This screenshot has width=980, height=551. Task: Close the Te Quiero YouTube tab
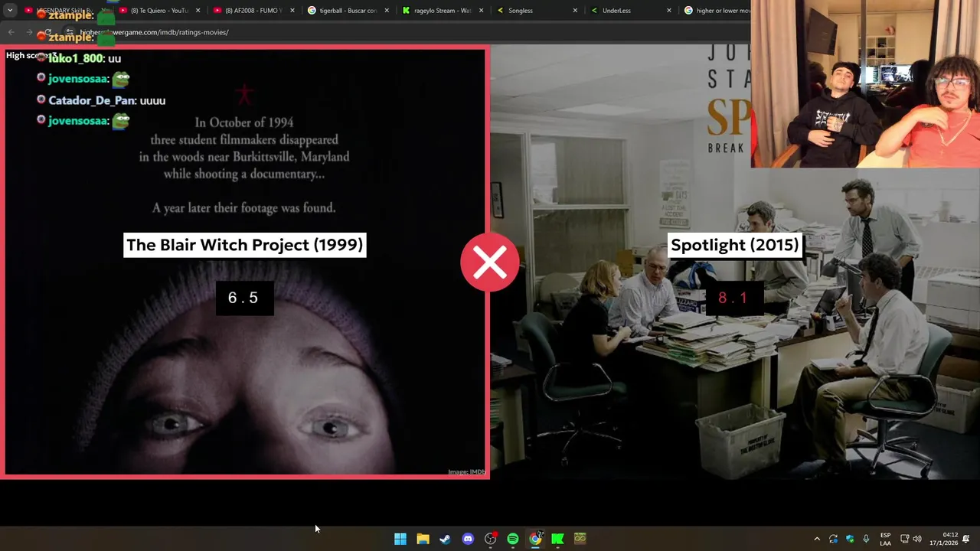(x=198, y=11)
